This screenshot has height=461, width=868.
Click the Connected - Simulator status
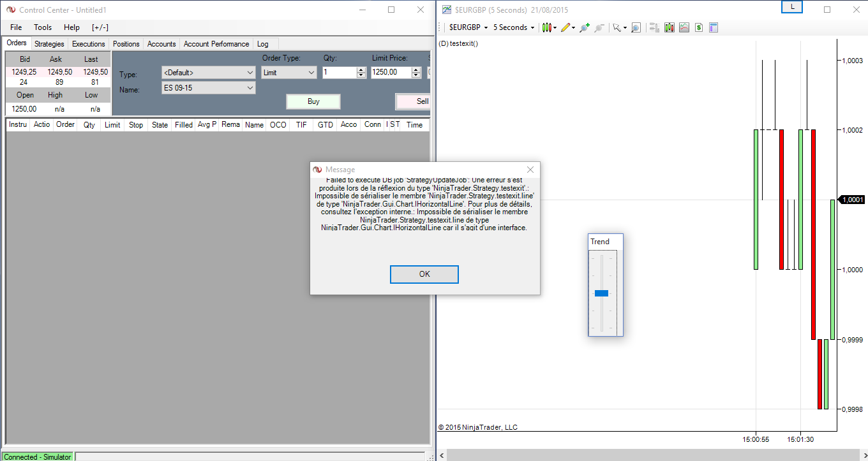click(38, 457)
